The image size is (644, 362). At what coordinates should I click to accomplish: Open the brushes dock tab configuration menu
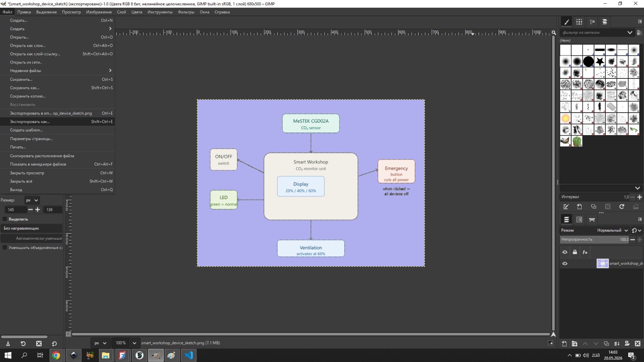[640, 22]
